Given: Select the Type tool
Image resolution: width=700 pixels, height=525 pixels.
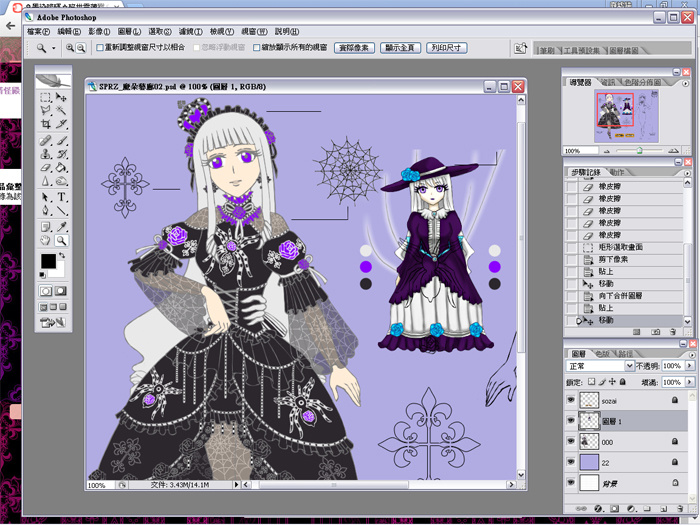Looking at the screenshot, I should point(61,197).
